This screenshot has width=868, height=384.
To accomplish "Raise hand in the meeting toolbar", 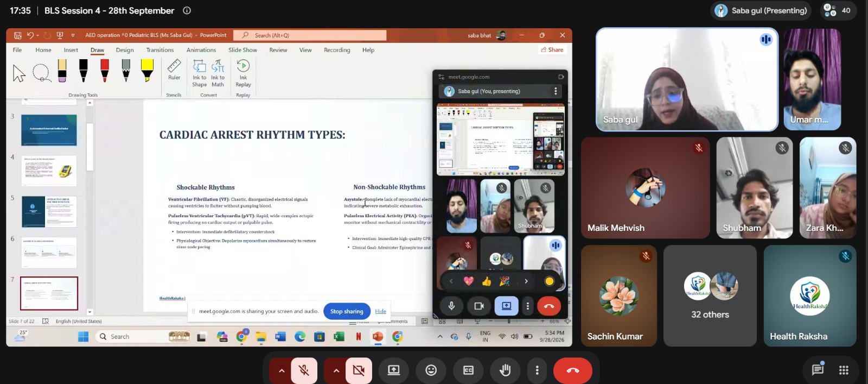I will 505,370.
